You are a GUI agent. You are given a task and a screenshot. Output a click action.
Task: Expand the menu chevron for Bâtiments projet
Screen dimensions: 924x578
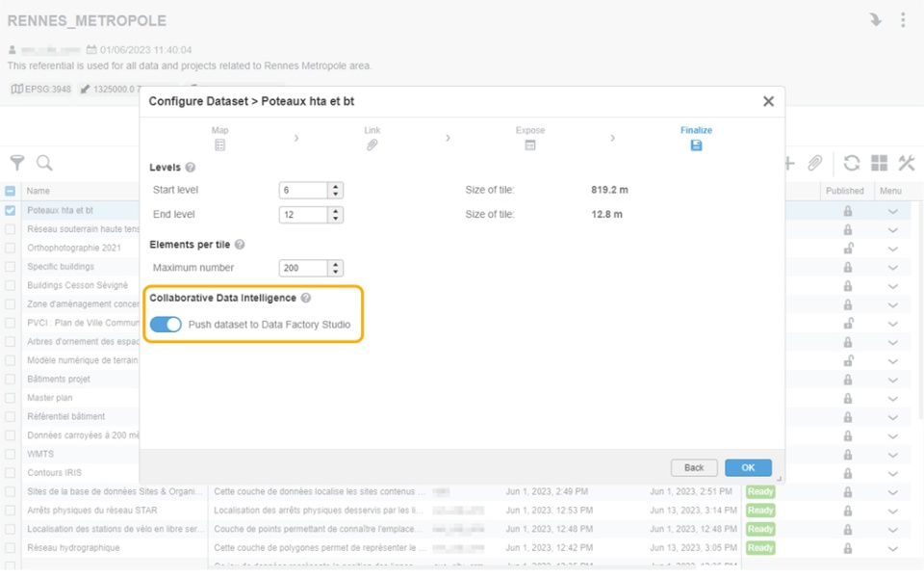[x=893, y=380]
